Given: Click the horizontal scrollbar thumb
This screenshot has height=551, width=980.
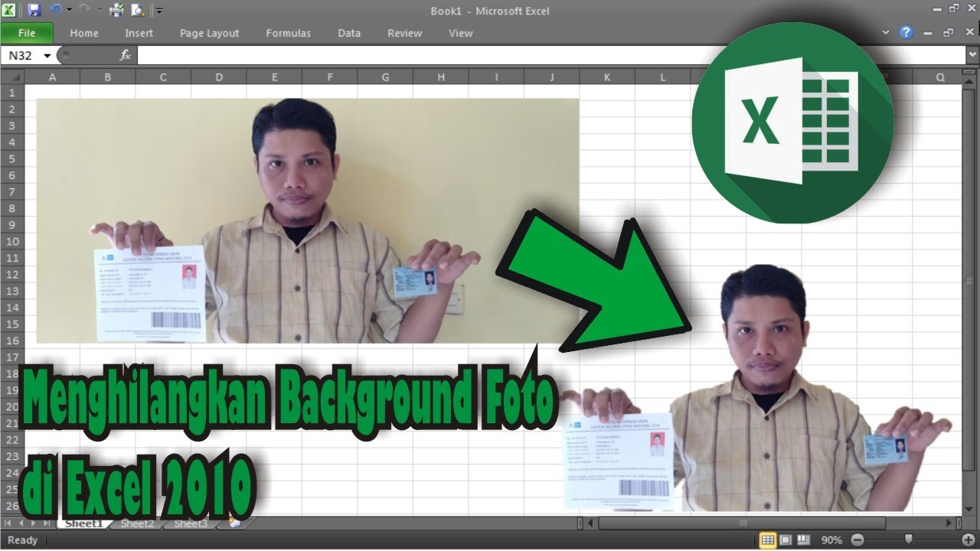Looking at the screenshot, I should click(742, 523).
